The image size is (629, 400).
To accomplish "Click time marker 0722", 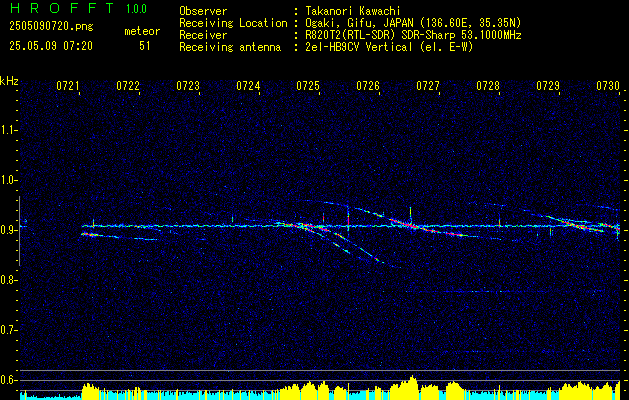I will [x=128, y=86].
